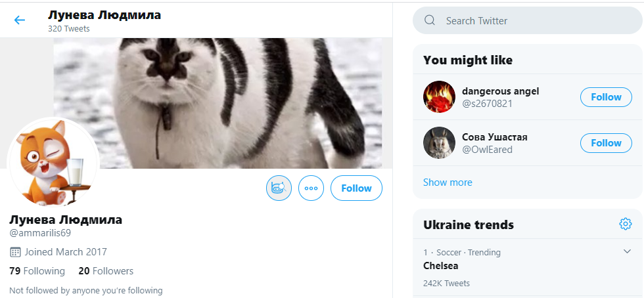Follow the Сова Ушастая account
Image resolution: width=644 pixels, height=298 pixels.
pyautogui.click(x=605, y=143)
